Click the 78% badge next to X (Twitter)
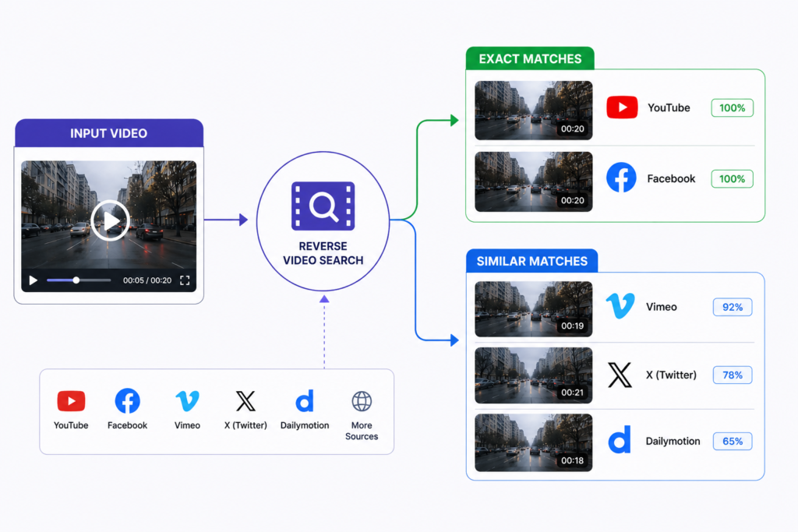The height and width of the screenshot is (532, 798). pyautogui.click(x=733, y=375)
